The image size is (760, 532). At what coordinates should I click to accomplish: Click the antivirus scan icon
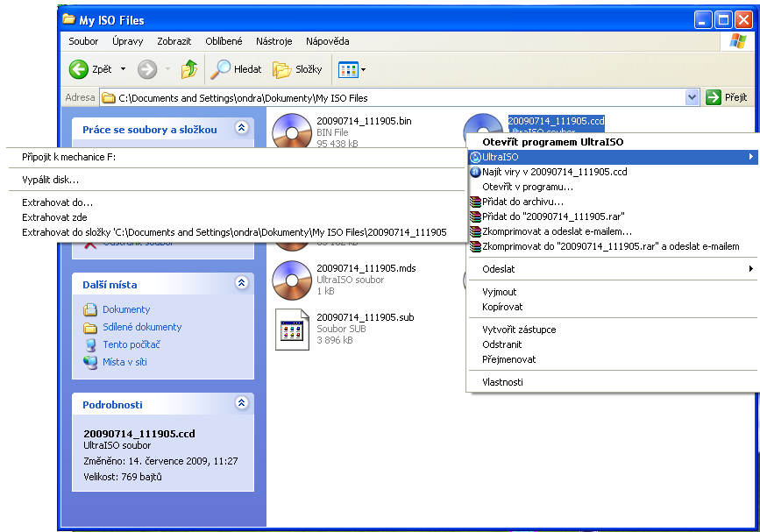click(475, 172)
